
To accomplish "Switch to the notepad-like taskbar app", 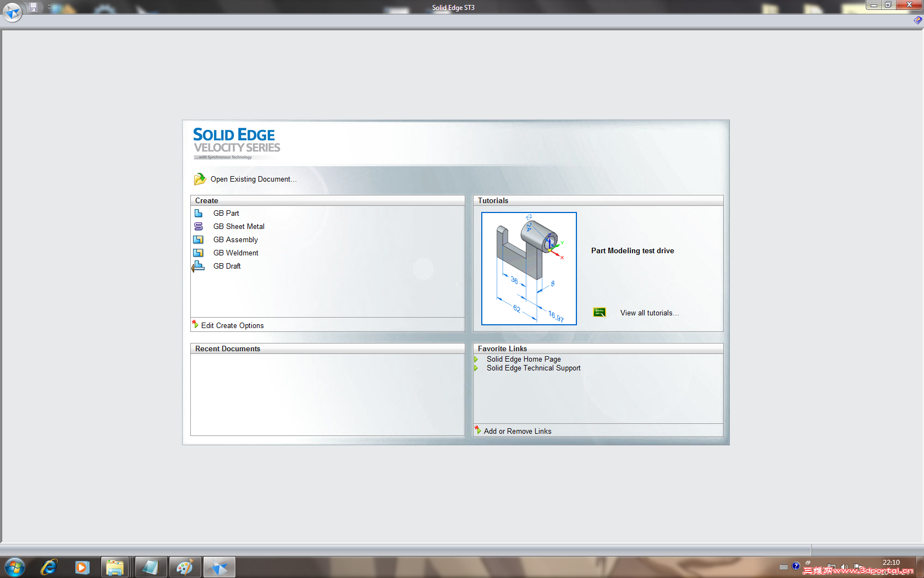I will [x=150, y=567].
